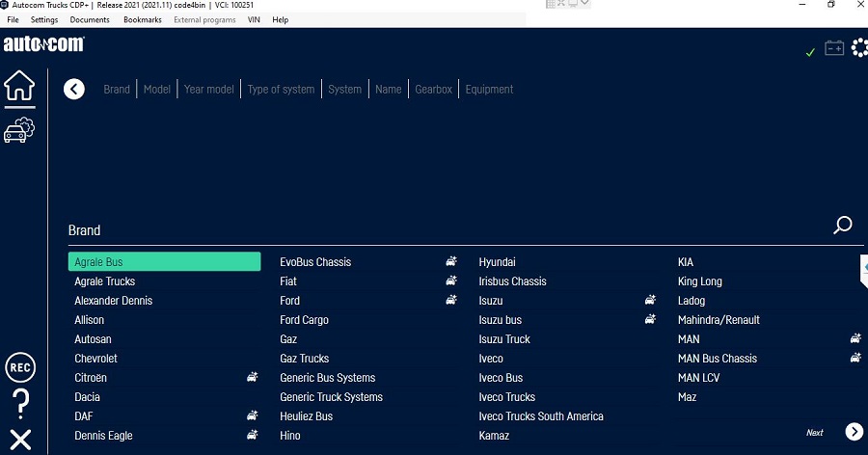Close app with sidebar X icon
Screen dimensions: 868x455
(19, 441)
